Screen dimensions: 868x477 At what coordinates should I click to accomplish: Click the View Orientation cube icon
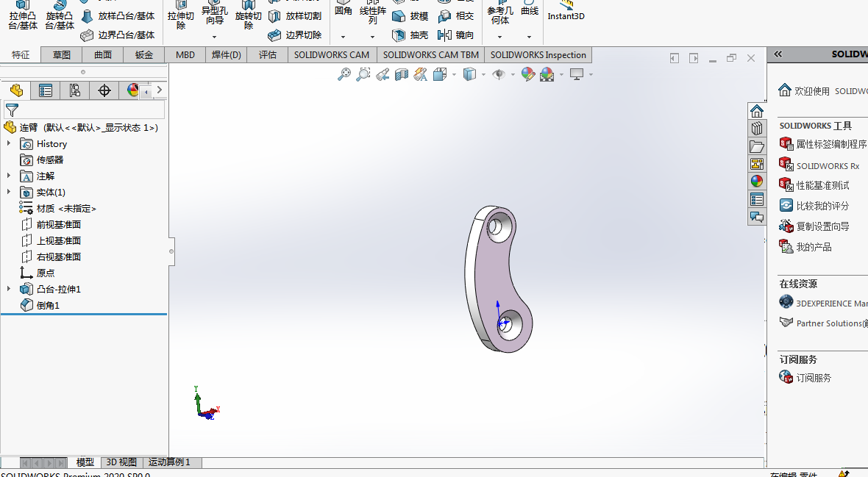click(440, 74)
